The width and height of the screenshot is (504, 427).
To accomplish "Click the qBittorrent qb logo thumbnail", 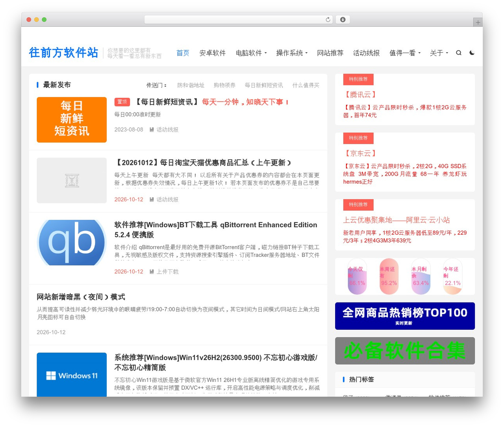I will coord(72,243).
